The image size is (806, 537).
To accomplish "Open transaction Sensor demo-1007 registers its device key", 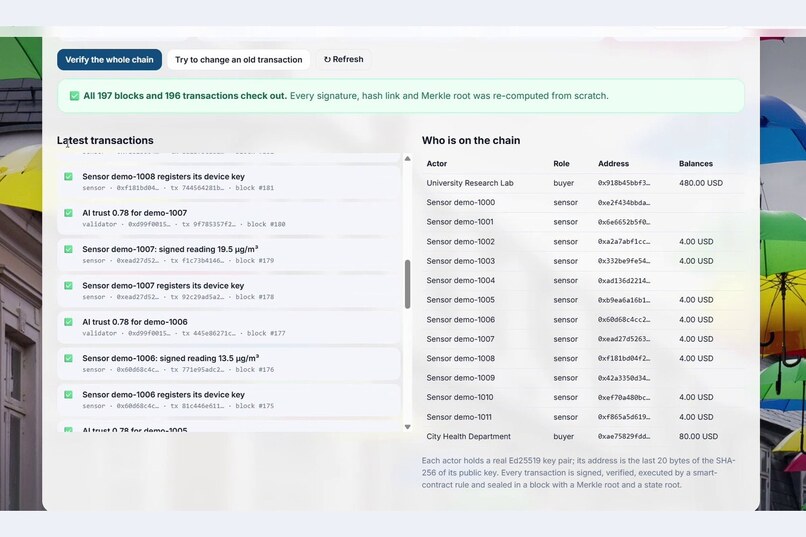I will 229,291.
